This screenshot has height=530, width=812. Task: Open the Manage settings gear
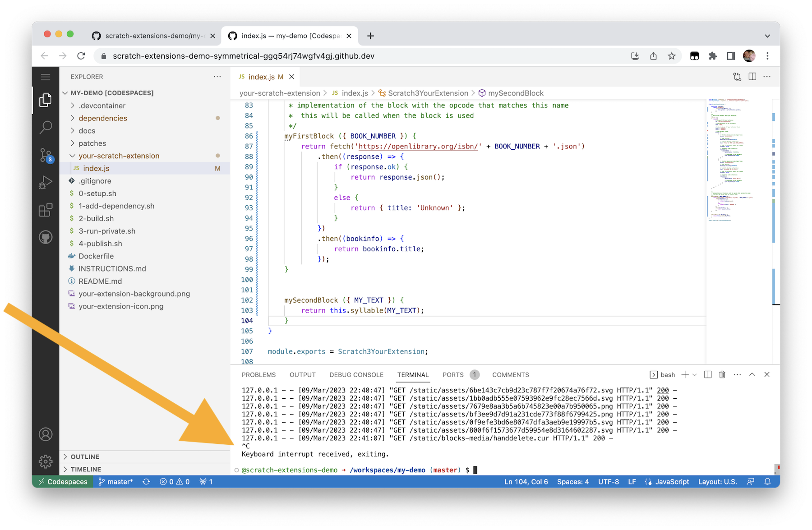pos(45,461)
